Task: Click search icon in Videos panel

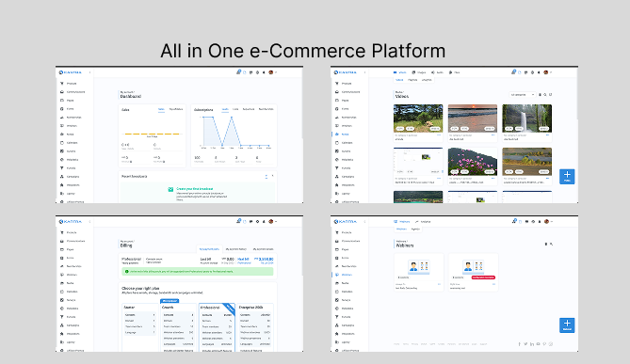Action: pyautogui.click(x=545, y=95)
